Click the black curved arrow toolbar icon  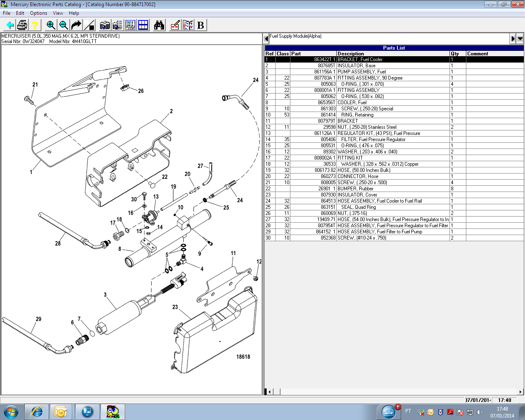[76, 25]
